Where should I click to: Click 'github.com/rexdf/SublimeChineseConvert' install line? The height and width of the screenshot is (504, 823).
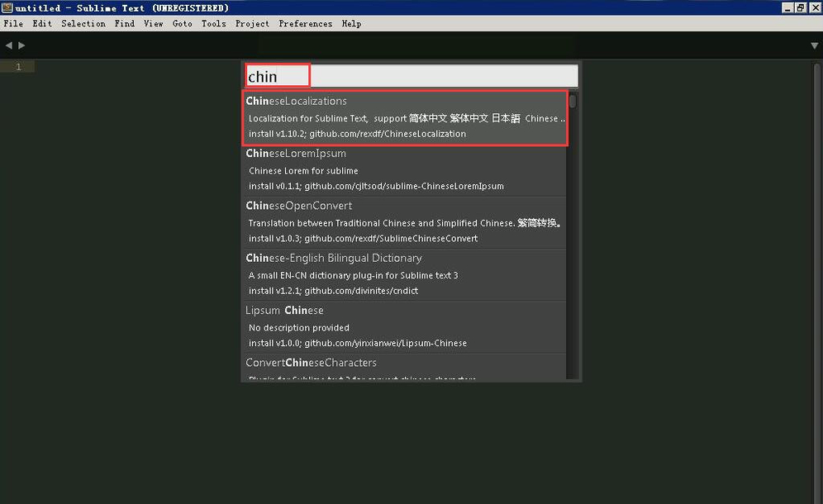click(x=364, y=238)
